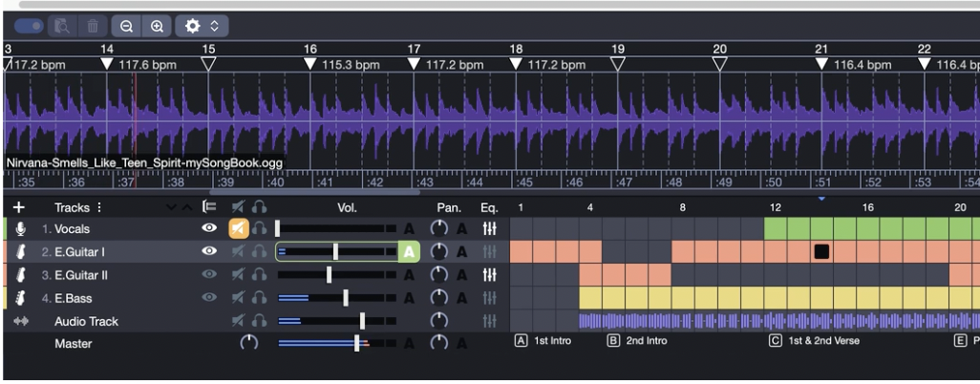Click the black cursor block in E.Guitar I row

(x=821, y=251)
